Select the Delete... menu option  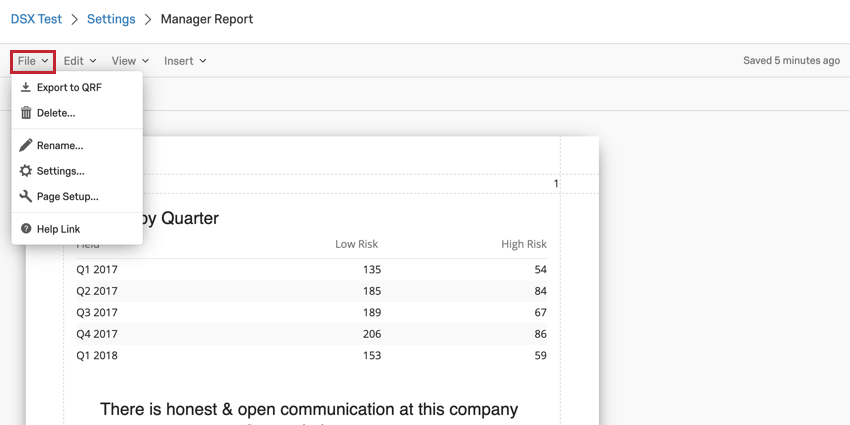pyautogui.click(x=56, y=113)
